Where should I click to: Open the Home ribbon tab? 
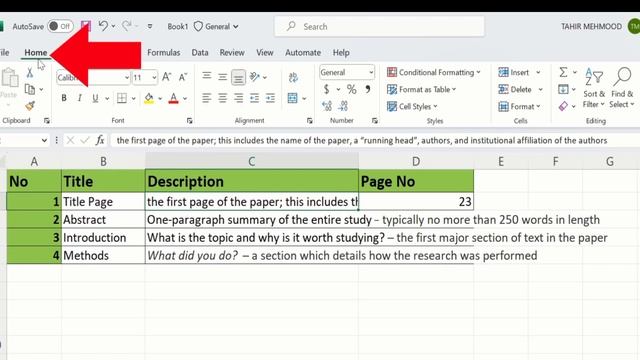(x=36, y=53)
